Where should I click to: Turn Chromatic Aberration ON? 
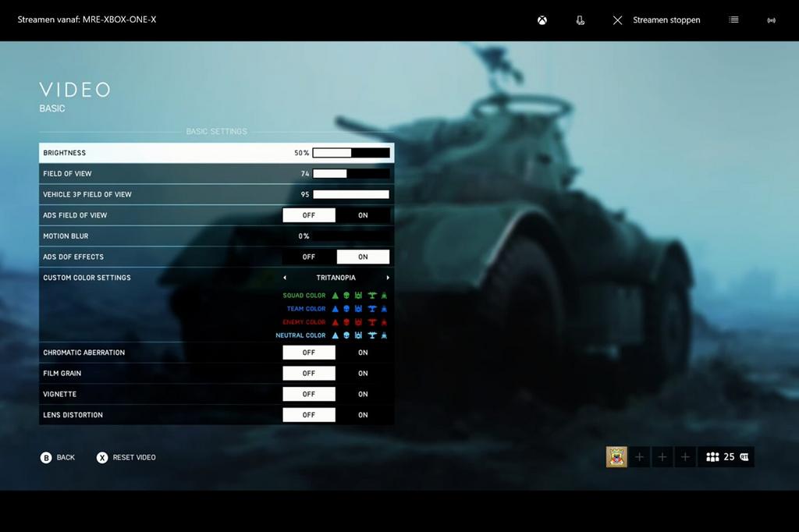(363, 353)
